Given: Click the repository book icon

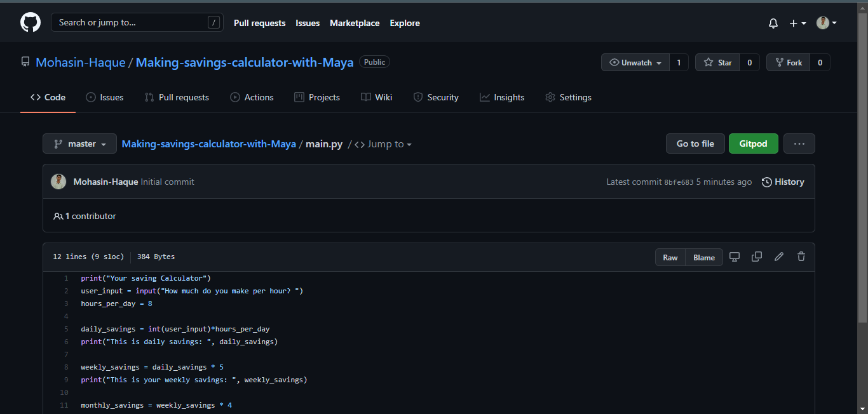Looking at the screenshot, I should point(25,62).
